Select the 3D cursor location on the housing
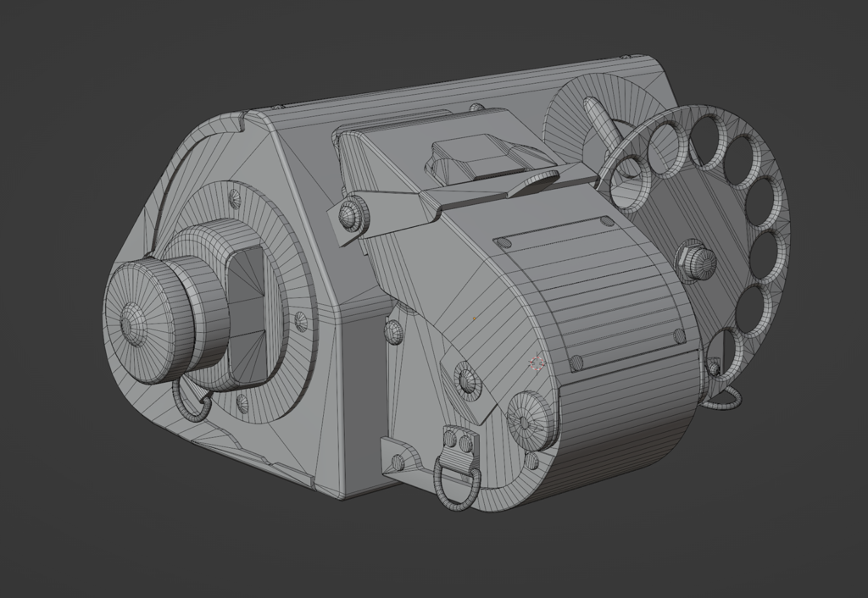 535,363
